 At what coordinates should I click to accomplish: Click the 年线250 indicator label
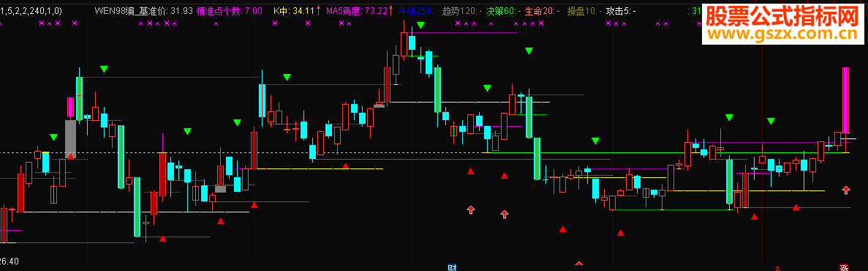pos(418,10)
